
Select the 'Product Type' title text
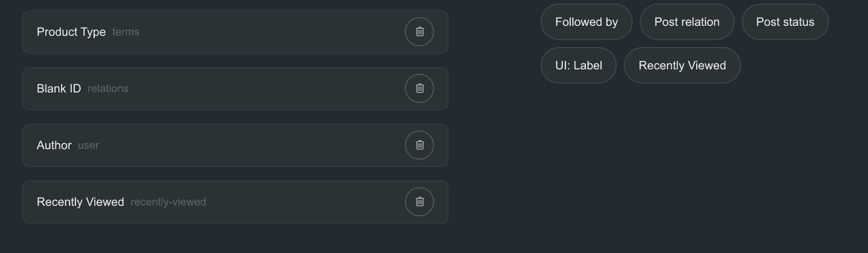71,32
